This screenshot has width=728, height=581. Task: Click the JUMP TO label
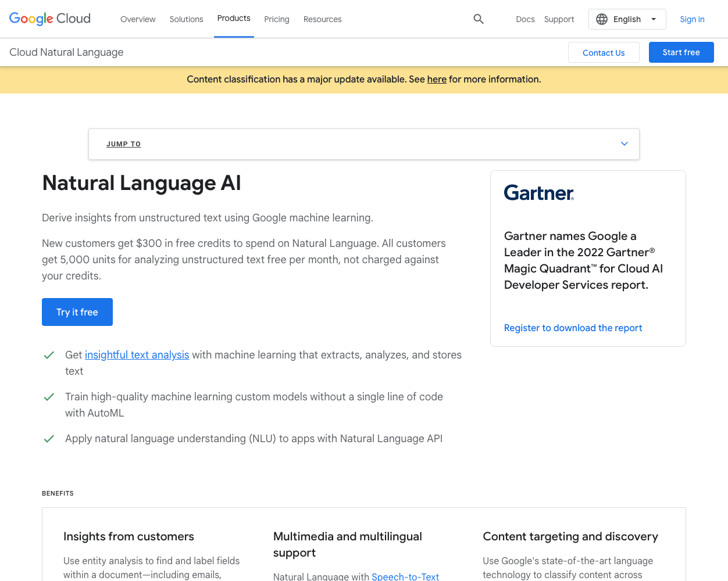click(123, 144)
